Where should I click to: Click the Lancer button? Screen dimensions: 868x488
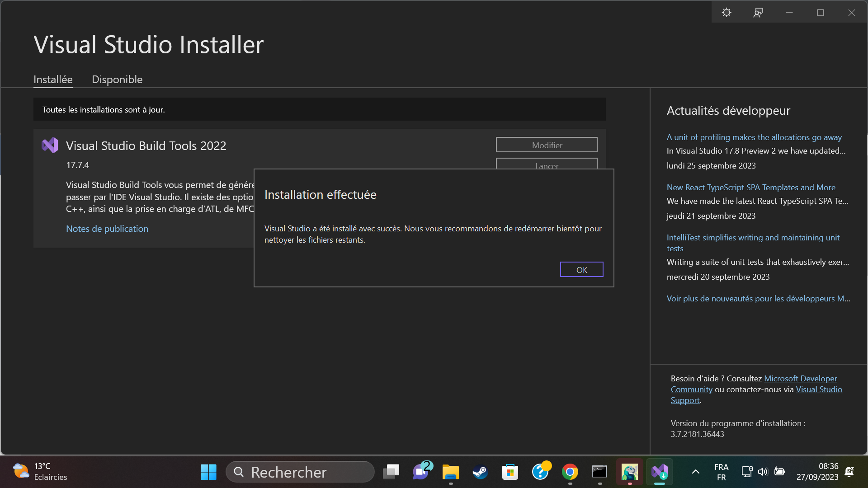point(547,164)
